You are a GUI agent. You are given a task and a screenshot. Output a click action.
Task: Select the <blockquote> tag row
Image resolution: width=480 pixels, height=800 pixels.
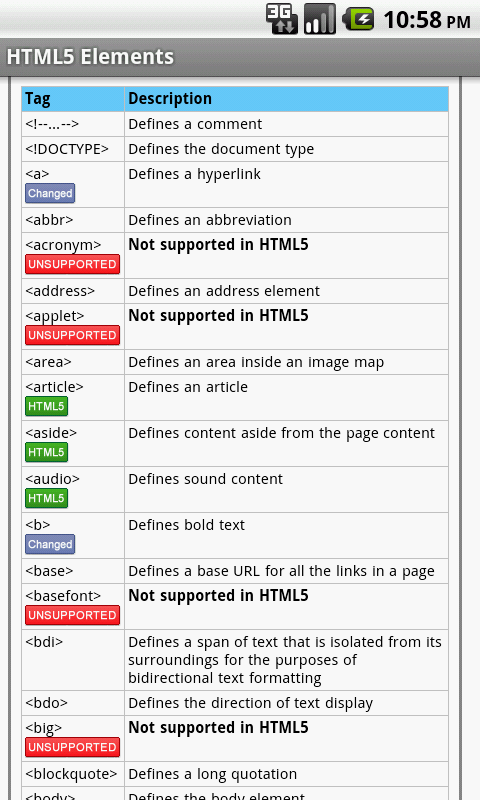coord(235,774)
